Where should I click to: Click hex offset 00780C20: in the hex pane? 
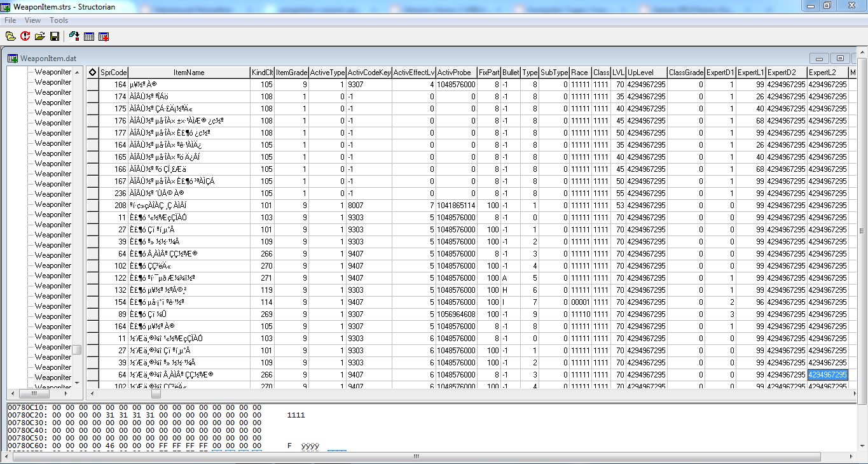[27, 415]
